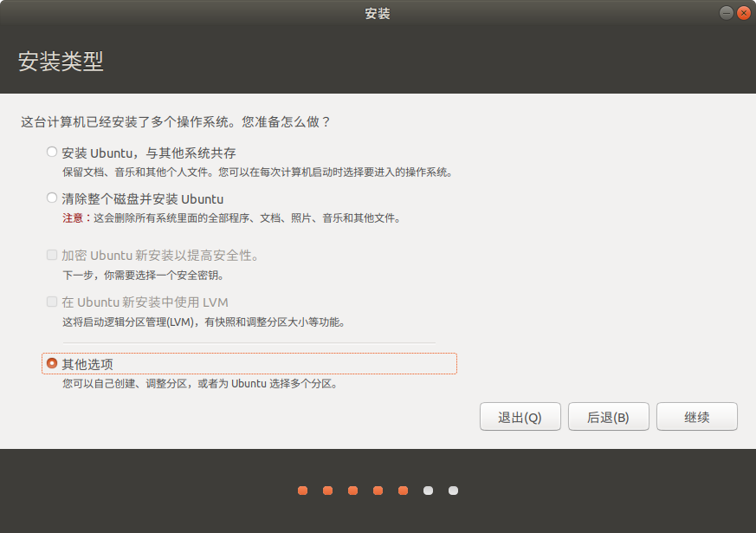Click the 安装 window title bar
This screenshot has height=533, width=756.
(x=378, y=13)
